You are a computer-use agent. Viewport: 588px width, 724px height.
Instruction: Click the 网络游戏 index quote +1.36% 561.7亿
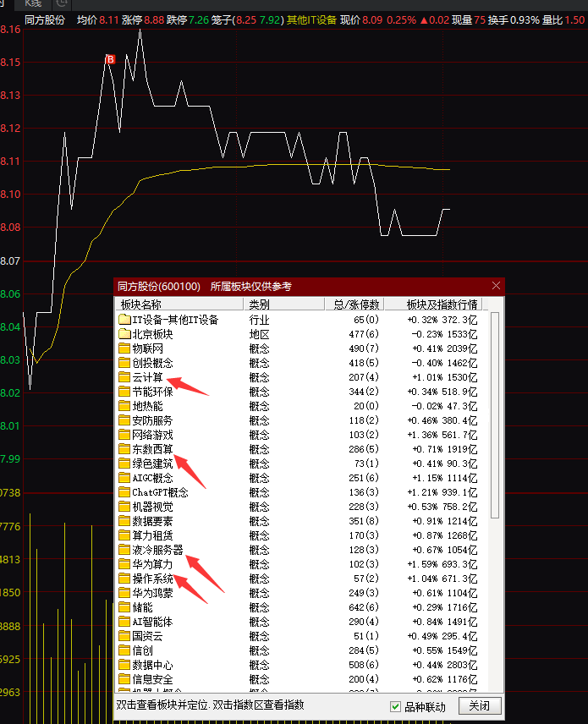tap(442, 435)
